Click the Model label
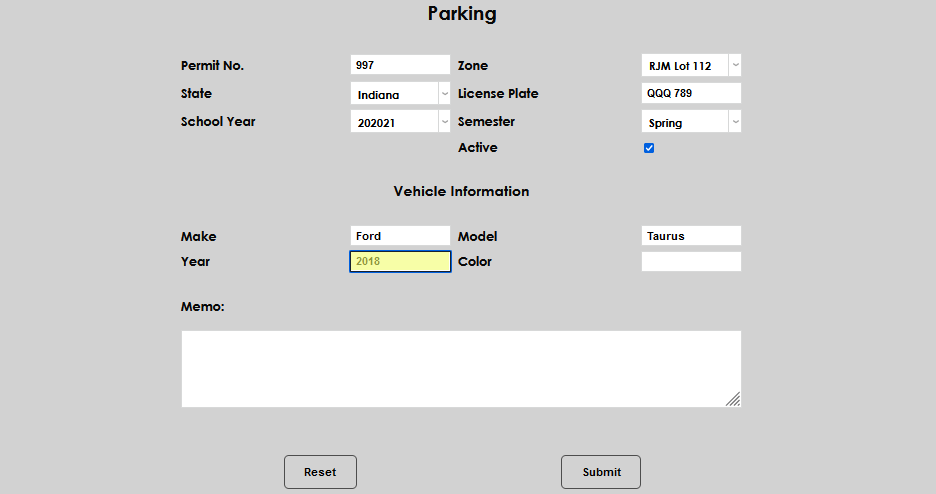This screenshot has height=494, width=936. pos(478,237)
